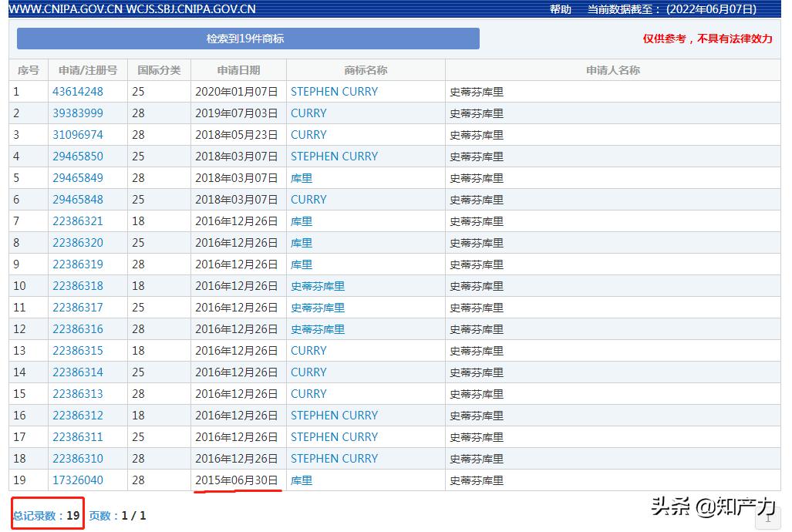The image size is (792, 532).
Task: Open 史蒂芬库里 trademark in row 12
Action: pos(318,329)
